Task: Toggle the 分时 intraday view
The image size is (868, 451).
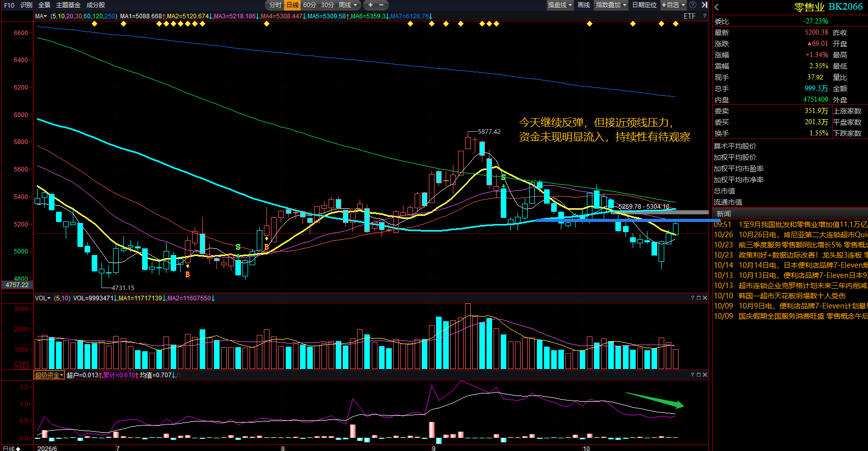Action: pos(276,5)
